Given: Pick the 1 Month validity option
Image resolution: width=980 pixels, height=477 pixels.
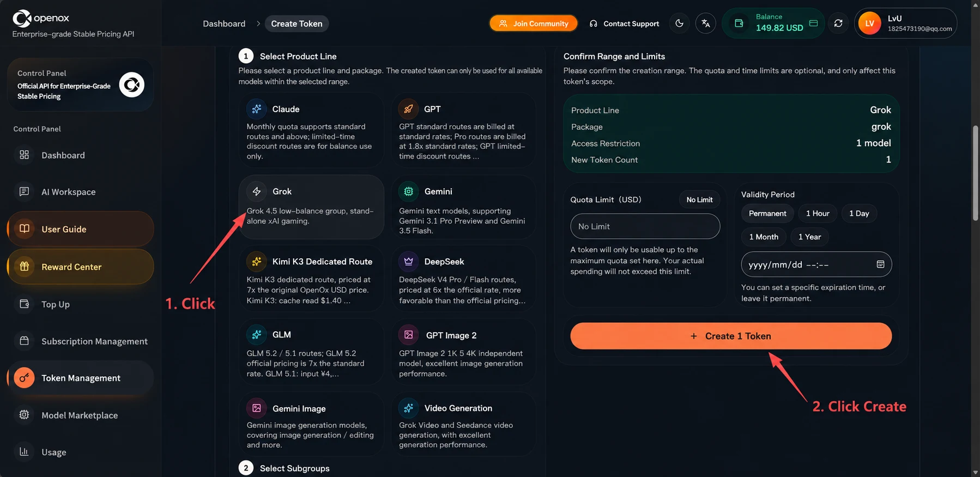Looking at the screenshot, I should tap(764, 237).
